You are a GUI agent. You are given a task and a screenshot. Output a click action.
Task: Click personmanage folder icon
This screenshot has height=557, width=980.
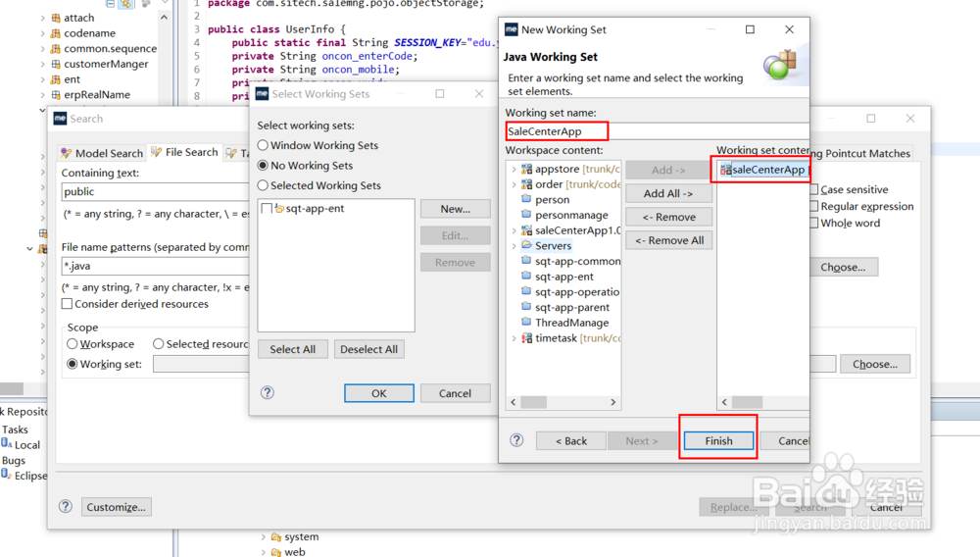[526, 215]
